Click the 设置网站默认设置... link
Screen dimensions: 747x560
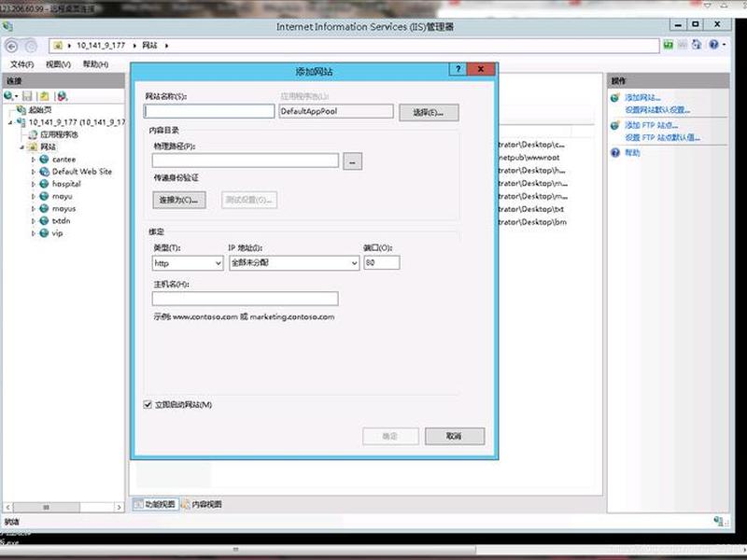[657, 110]
